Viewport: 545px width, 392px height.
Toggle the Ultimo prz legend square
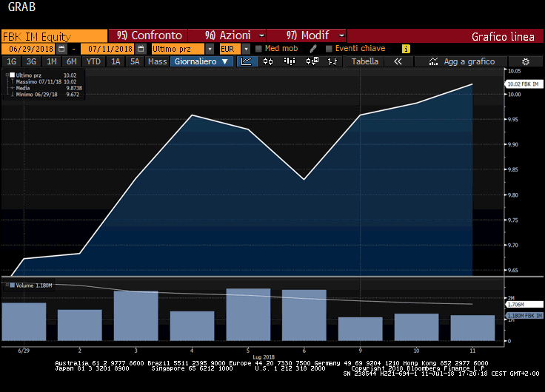click(x=13, y=75)
